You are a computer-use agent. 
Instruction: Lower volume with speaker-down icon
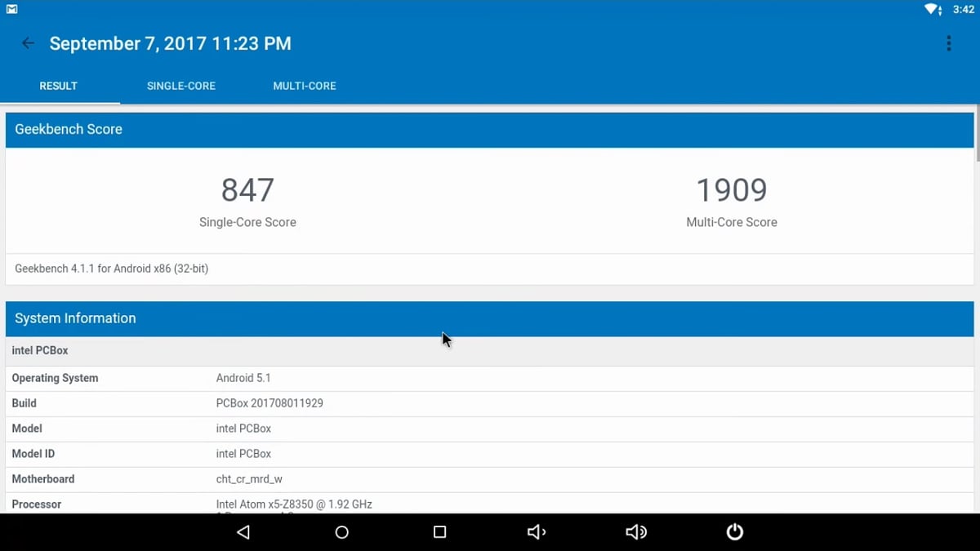pos(537,532)
